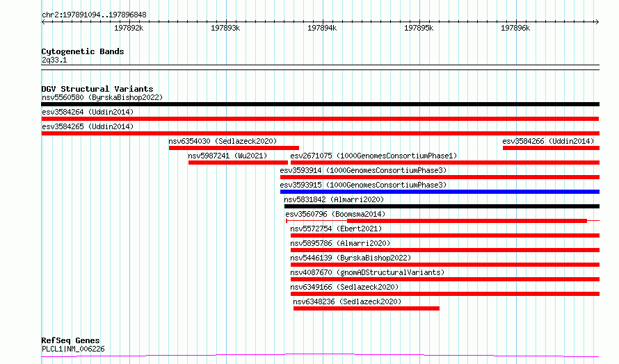The height and width of the screenshot is (364, 619).
Task: Click the red bar of nsv5572754
Action: click(445, 235)
